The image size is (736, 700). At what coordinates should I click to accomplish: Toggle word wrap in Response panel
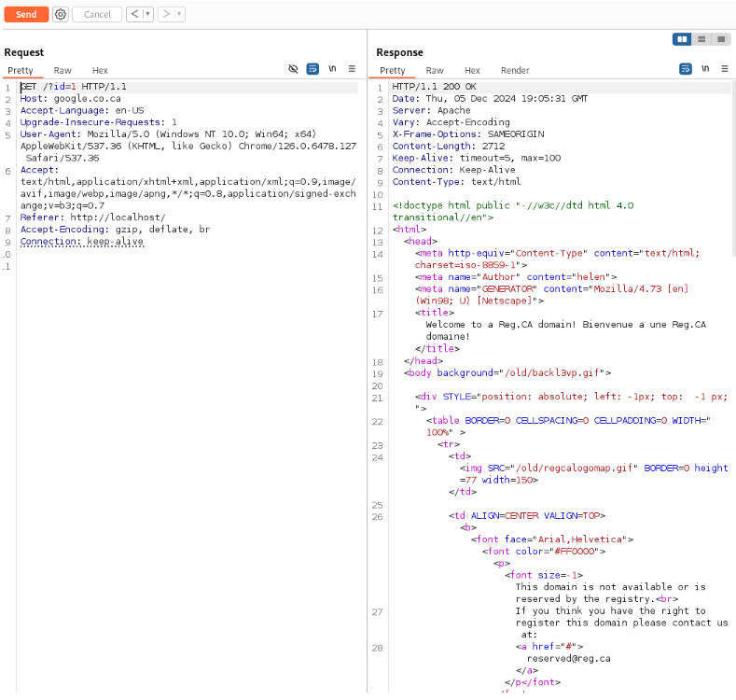[686, 69]
